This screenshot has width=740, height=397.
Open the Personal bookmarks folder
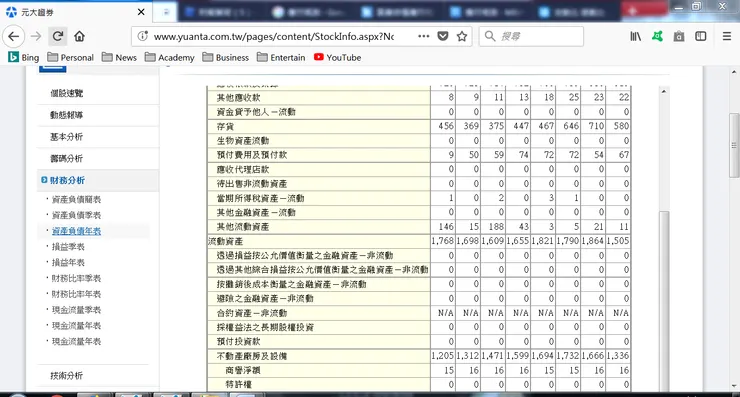[x=71, y=58]
